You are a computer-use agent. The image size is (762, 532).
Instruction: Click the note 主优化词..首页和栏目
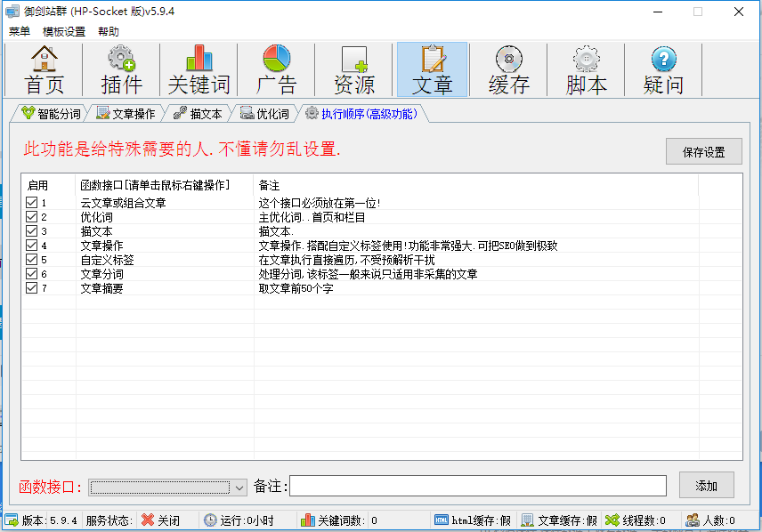click(x=312, y=217)
